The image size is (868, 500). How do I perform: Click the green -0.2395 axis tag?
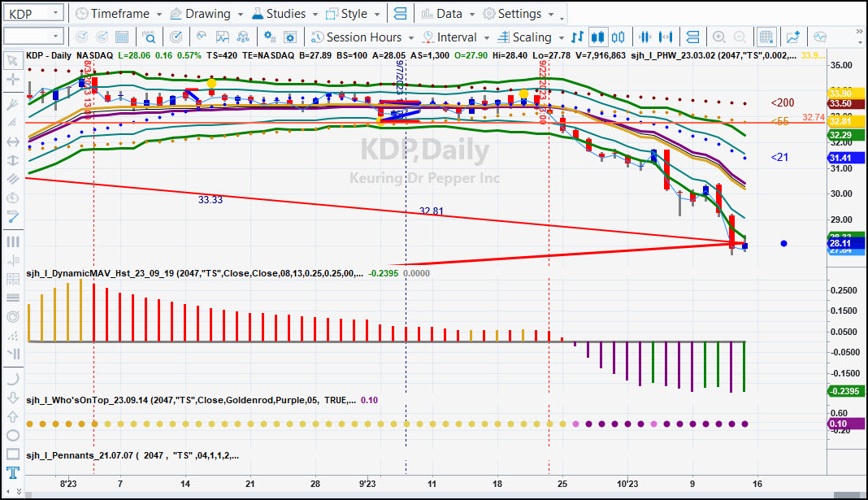click(x=846, y=391)
